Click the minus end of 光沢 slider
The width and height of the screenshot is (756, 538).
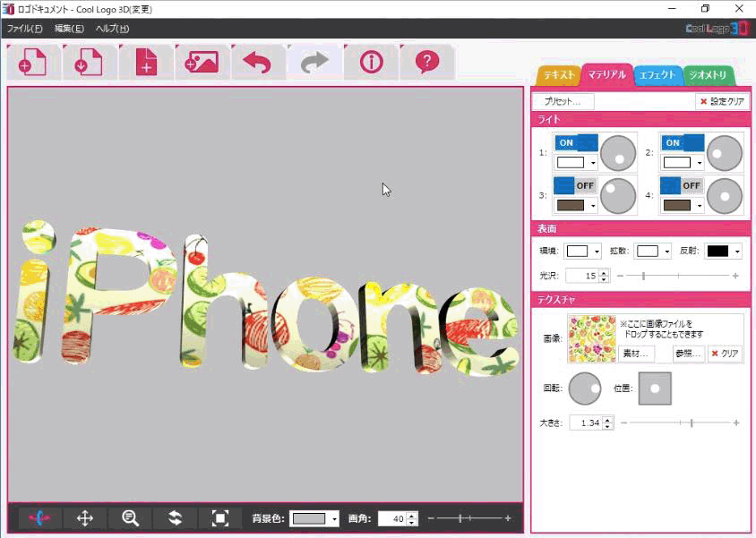tap(620, 276)
